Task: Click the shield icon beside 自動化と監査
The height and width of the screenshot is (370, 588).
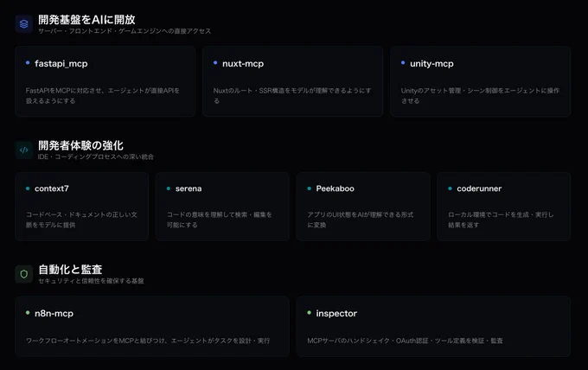Action: pyautogui.click(x=24, y=274)
